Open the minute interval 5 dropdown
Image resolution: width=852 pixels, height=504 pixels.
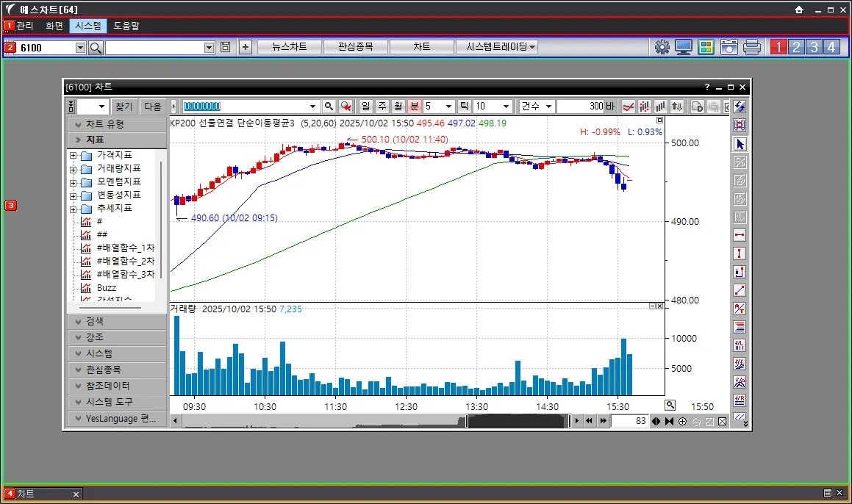tap(449, 107)
